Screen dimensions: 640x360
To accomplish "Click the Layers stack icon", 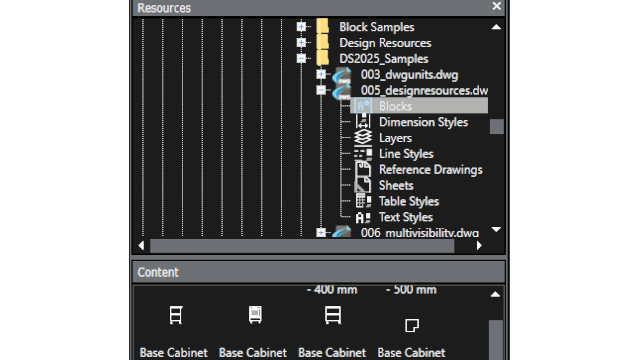I will (x=363, y=138).
